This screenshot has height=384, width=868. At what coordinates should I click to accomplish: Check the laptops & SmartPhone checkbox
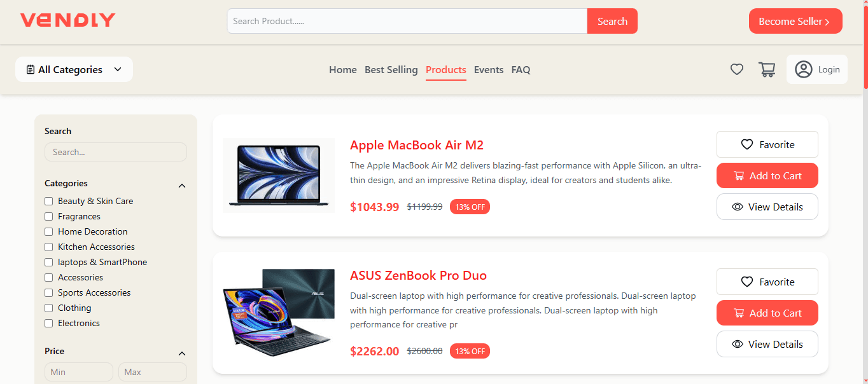[48, 262]
